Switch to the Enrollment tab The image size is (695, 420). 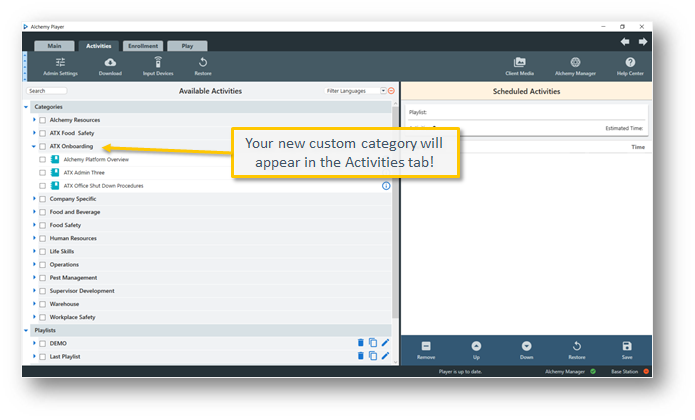(x=143, y=46)
